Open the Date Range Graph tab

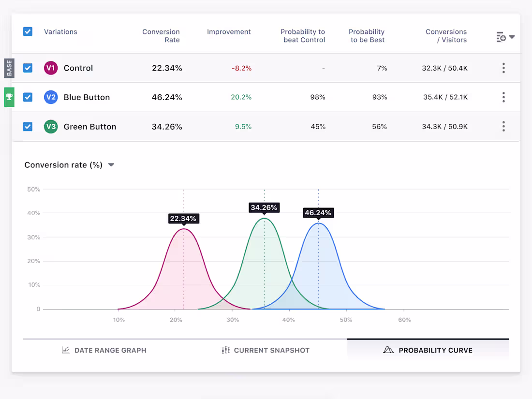(x=104, y=350)
